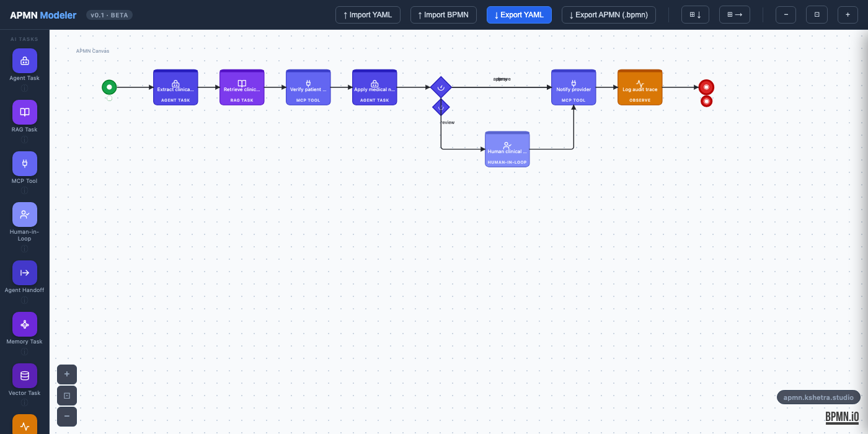Select the 'Verify patient' MCP tool node
Viewport: 868px width, 434px height.
tap(308, 87)
